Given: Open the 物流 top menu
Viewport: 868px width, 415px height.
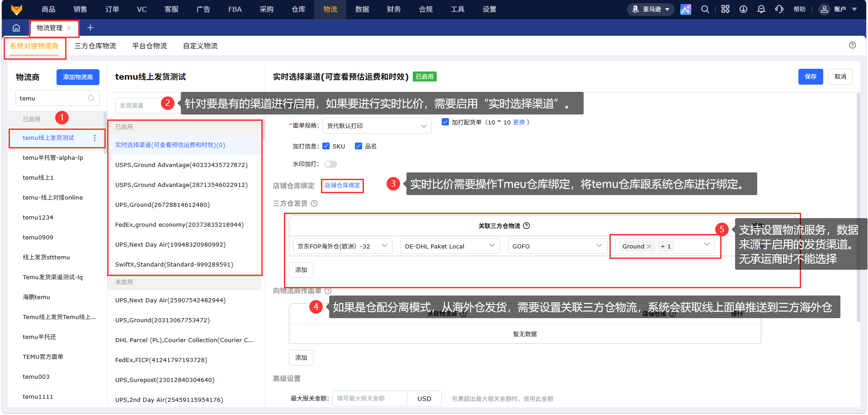Looking at the screenshot, I should [330, 9].
